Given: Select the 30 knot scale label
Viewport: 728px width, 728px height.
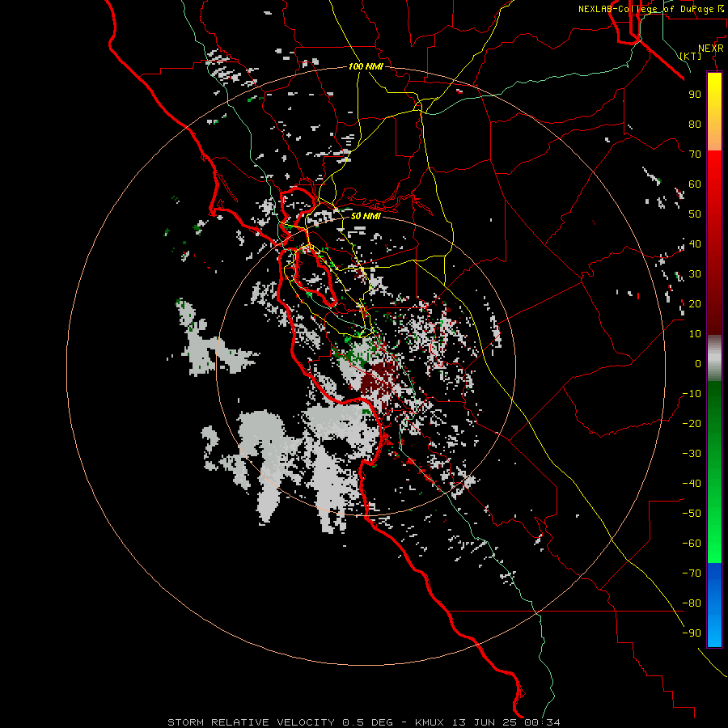Looking at the screenshot, I should click(695, 274).
